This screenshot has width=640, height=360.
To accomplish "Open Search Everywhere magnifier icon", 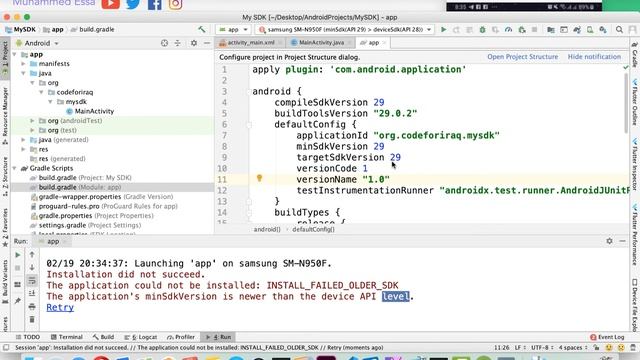I will tap(619, 29).
